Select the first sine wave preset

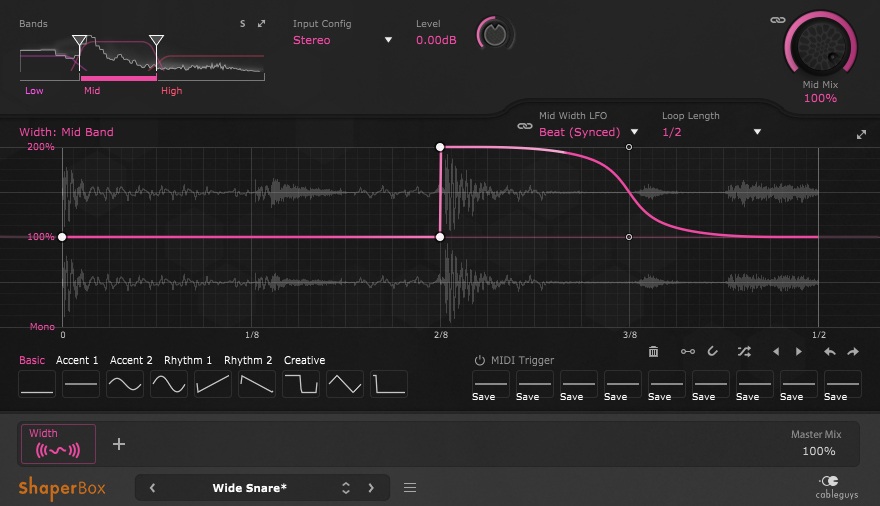[x=125, y=384]
